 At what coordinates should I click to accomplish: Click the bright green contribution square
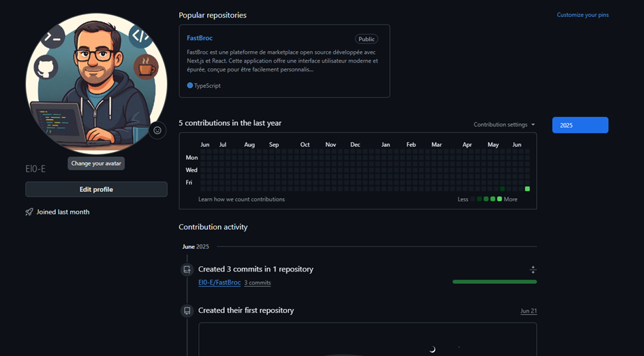click(527, 189)
